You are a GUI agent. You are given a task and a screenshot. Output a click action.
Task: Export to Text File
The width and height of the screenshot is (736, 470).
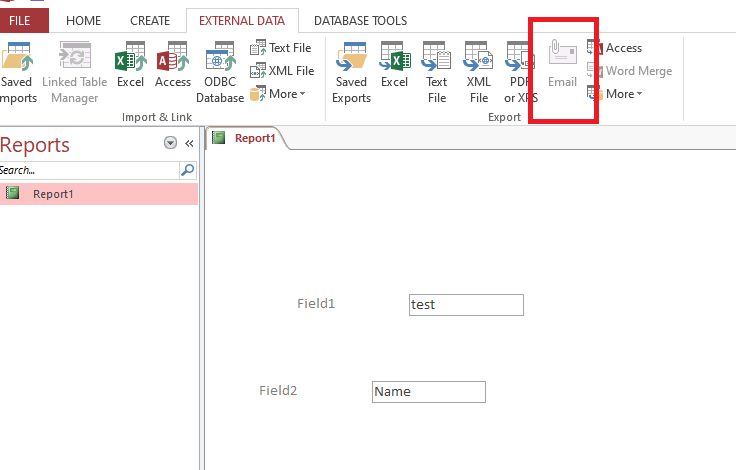[x=437, y=72]
